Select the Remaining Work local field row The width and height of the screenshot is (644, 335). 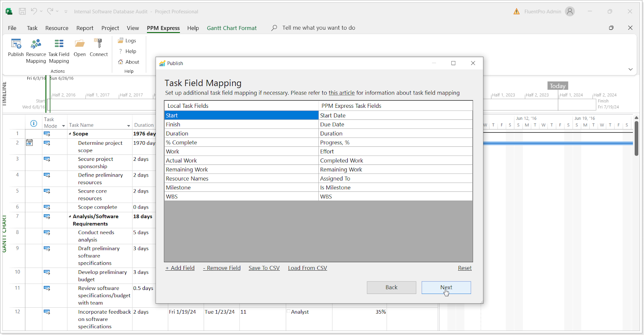click(x=242, y=170)
